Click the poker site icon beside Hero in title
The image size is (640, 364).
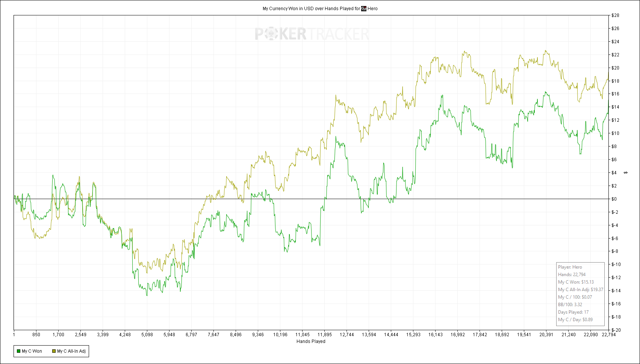[x=364, y=9]
